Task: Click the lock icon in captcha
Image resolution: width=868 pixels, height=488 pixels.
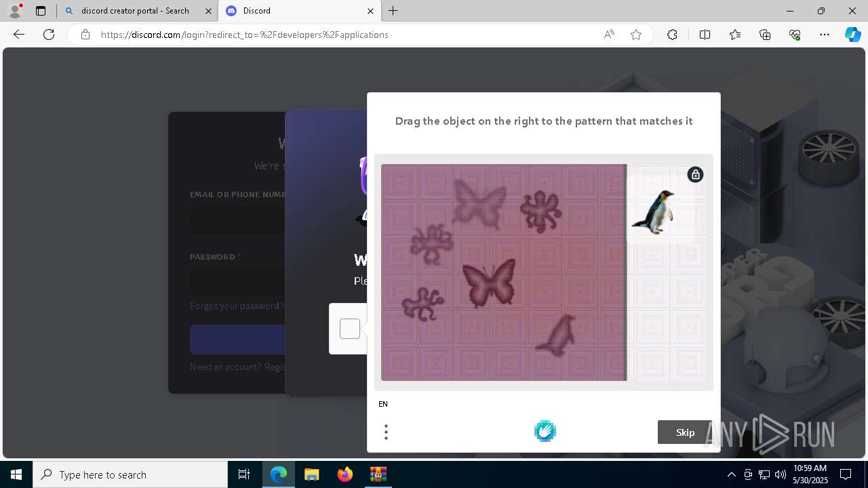Action: [695, 175]
